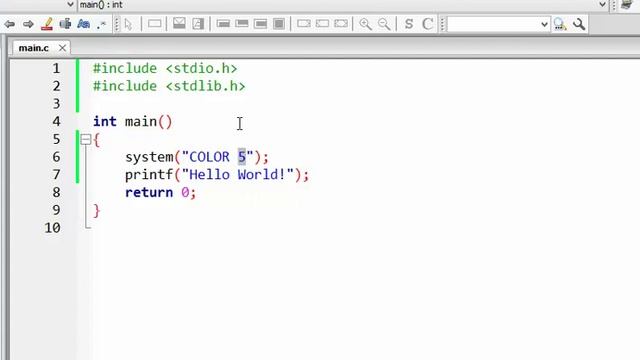
Task: Click the 'printf' call on line 7
Action: tap(149, 175)
